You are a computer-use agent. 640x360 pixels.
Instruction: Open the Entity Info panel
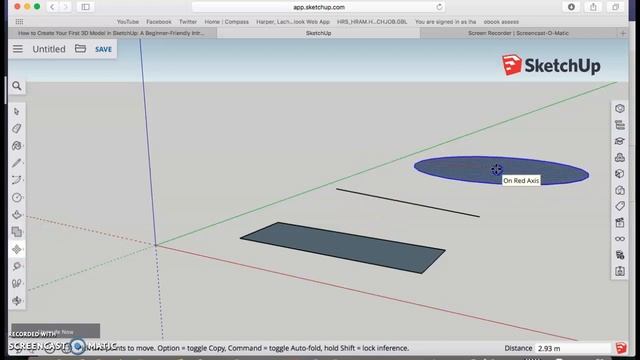[620, 109]
